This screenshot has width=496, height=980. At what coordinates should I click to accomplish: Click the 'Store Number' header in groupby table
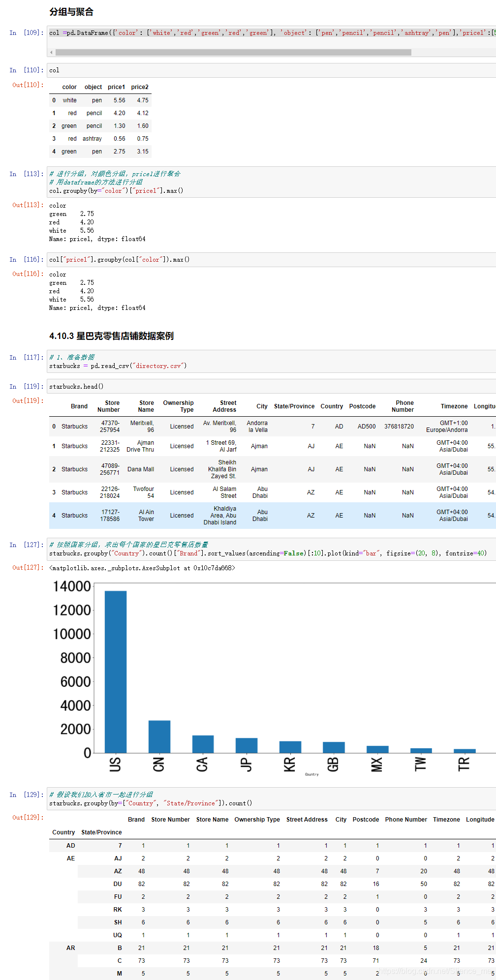[x=170, y=820]
